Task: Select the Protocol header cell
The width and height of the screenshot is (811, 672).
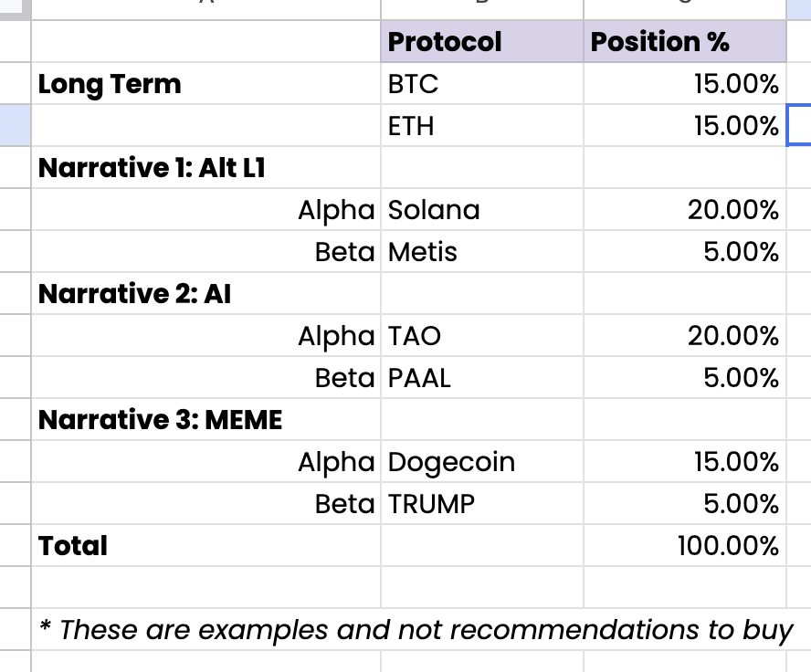Action: (481, 42)
